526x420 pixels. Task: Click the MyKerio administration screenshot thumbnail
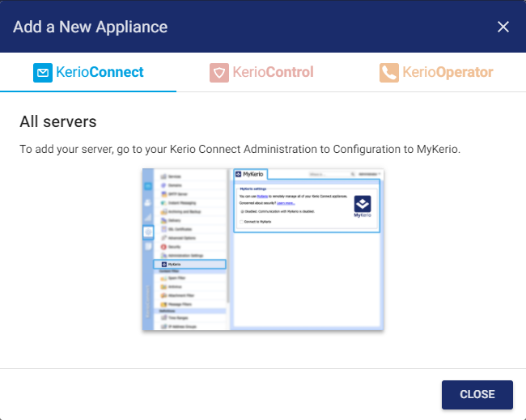pos(263,249)
